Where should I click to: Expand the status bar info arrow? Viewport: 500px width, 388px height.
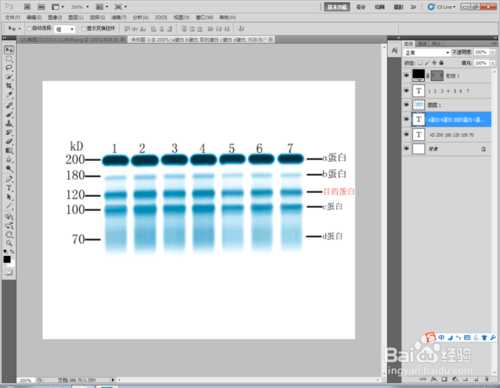(x=113, y=380)
